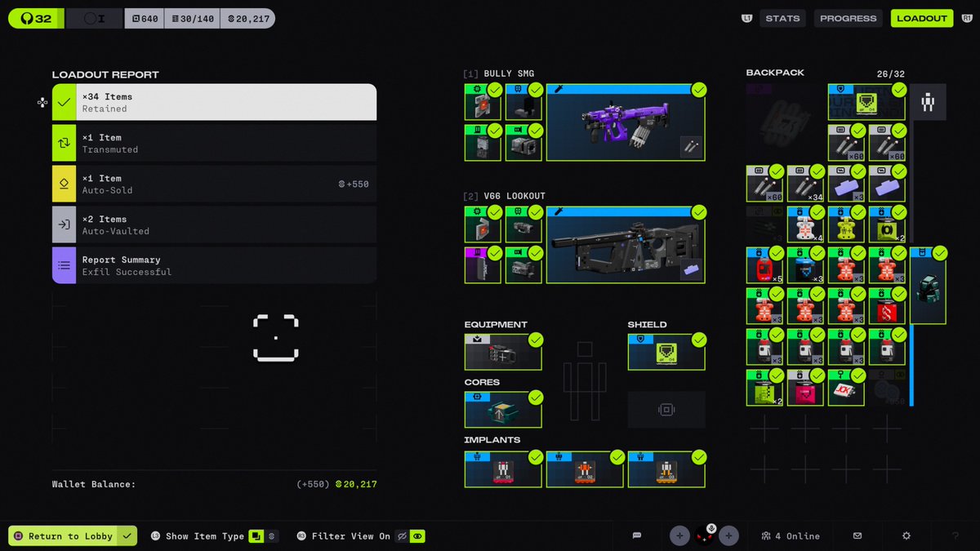Select the ×34 Items Retained row
The image size is (980, 551).
tap(215, 102)
